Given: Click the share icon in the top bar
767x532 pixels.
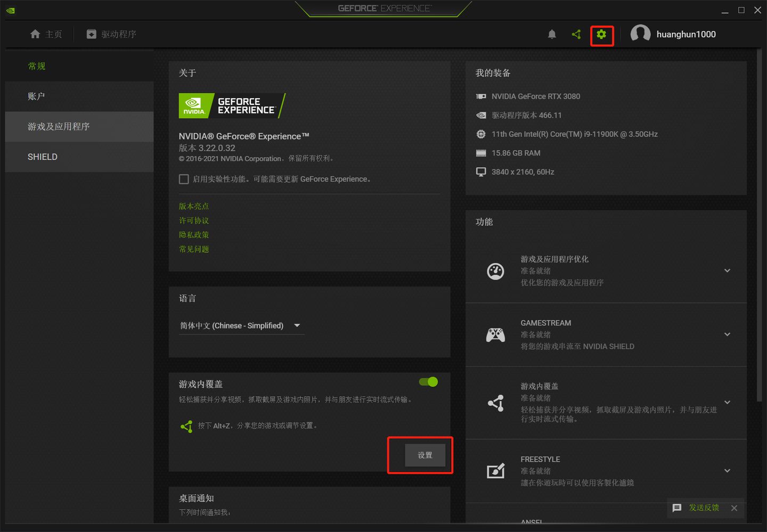Looking at the screenshot, I should click(576, 34).
